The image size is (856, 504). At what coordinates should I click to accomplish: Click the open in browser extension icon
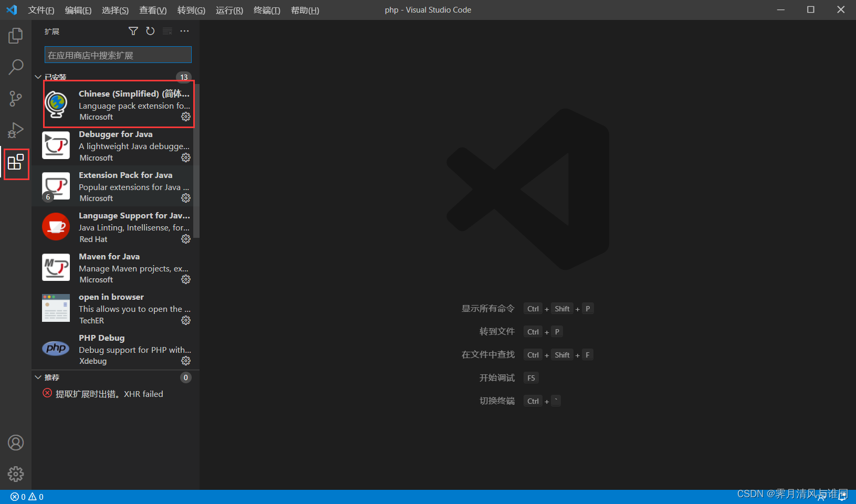tap(56, 308)
